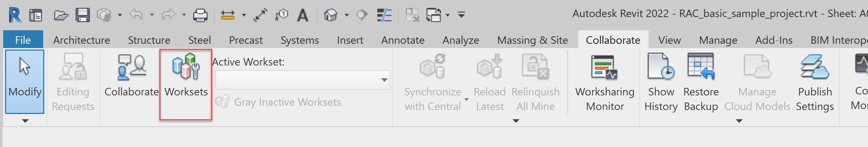Expand the dropdown arrow under Modify
Image resolution: width=868 pixels, height=147 pixels.
pos(25,121)
